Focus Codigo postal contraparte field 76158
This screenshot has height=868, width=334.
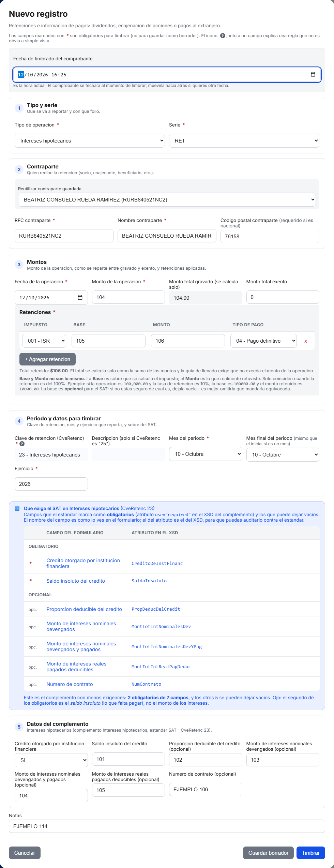click(270, 236)
